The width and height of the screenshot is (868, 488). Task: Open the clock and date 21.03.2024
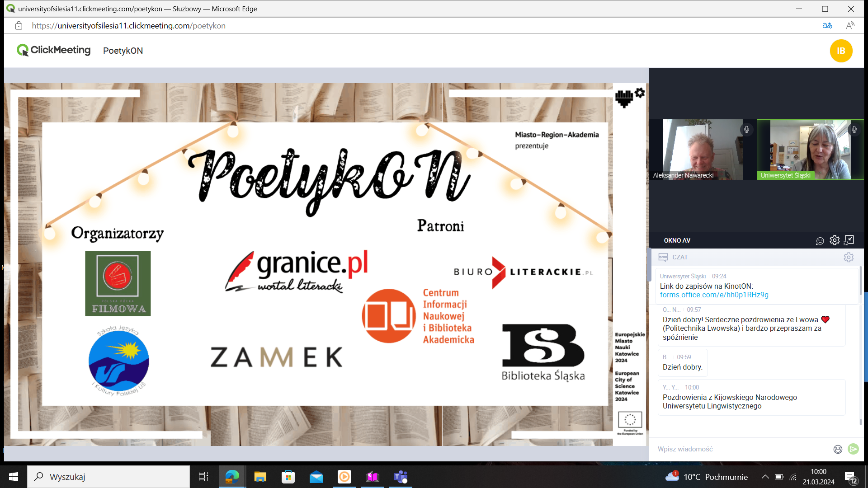pyautogui.click(x=819, y=477)
